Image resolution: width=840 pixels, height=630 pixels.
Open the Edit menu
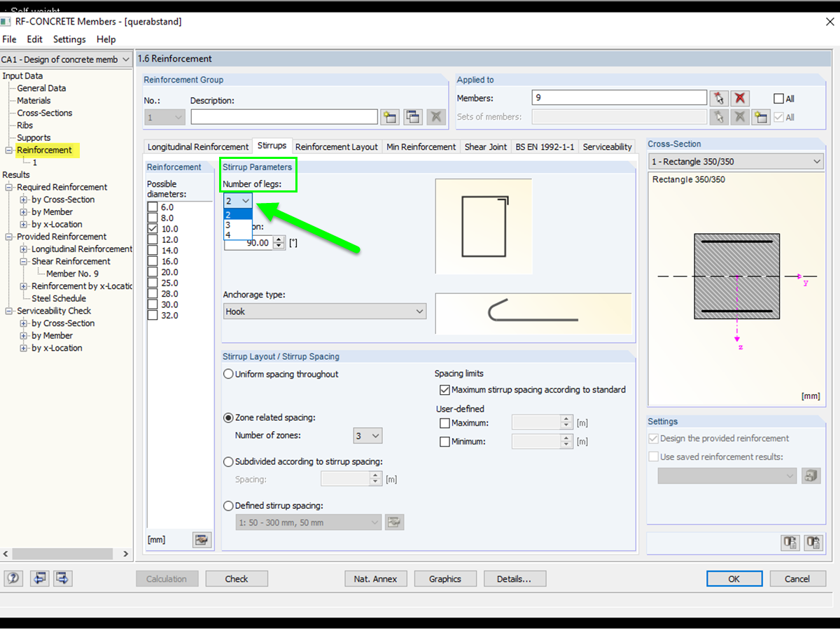34,39
